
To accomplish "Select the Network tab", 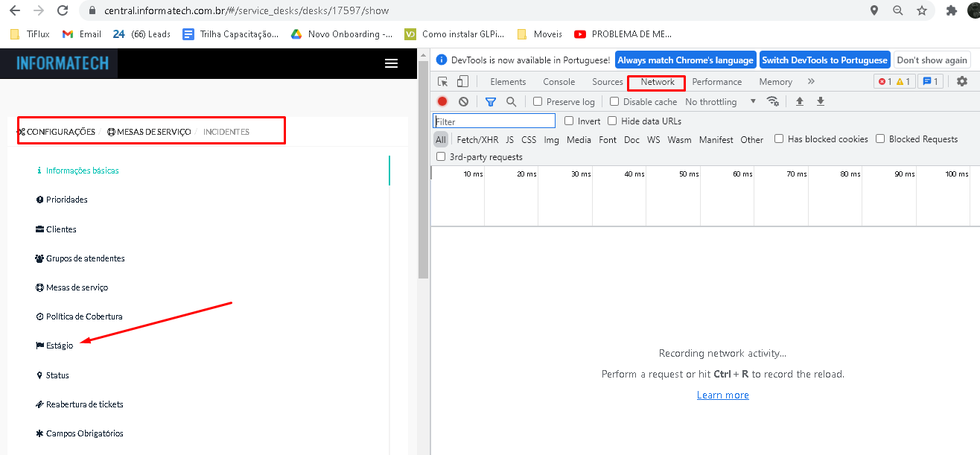I will pyautogui.click(x=658, y=82).
